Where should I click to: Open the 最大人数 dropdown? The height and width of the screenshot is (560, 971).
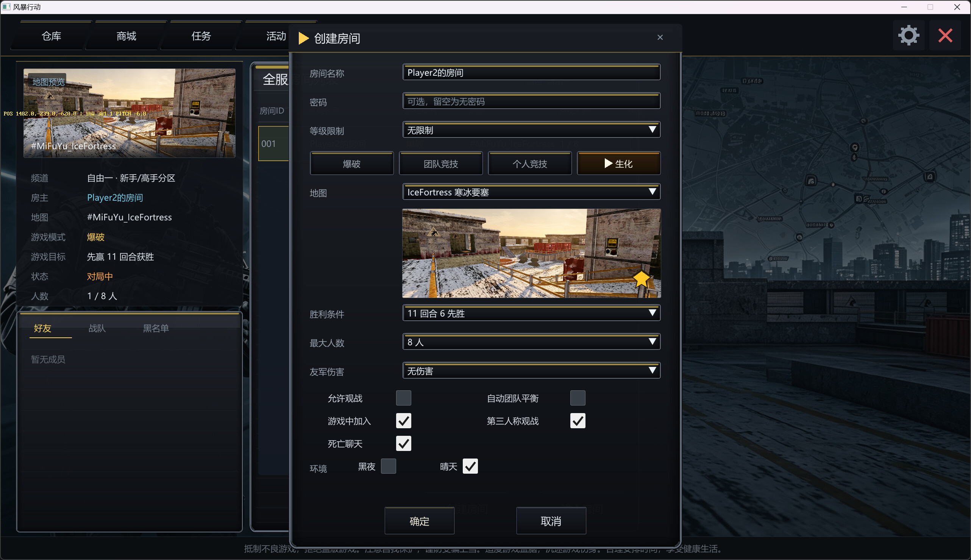click(531, 342)
